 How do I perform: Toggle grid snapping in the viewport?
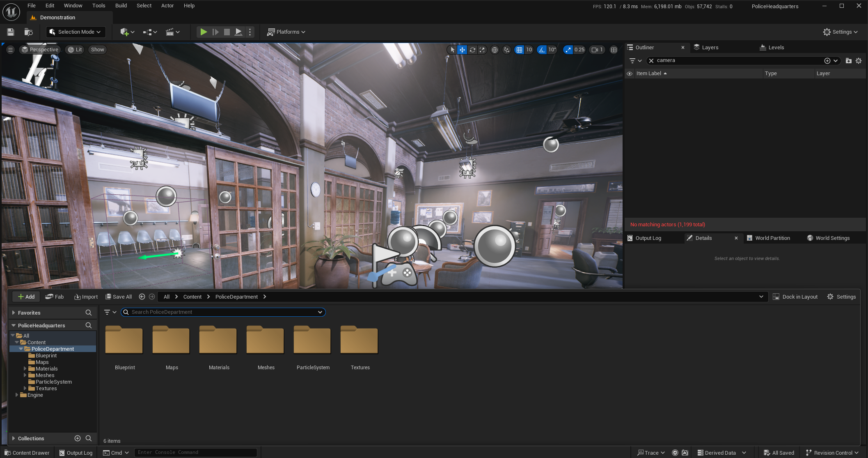pos(519,50)
